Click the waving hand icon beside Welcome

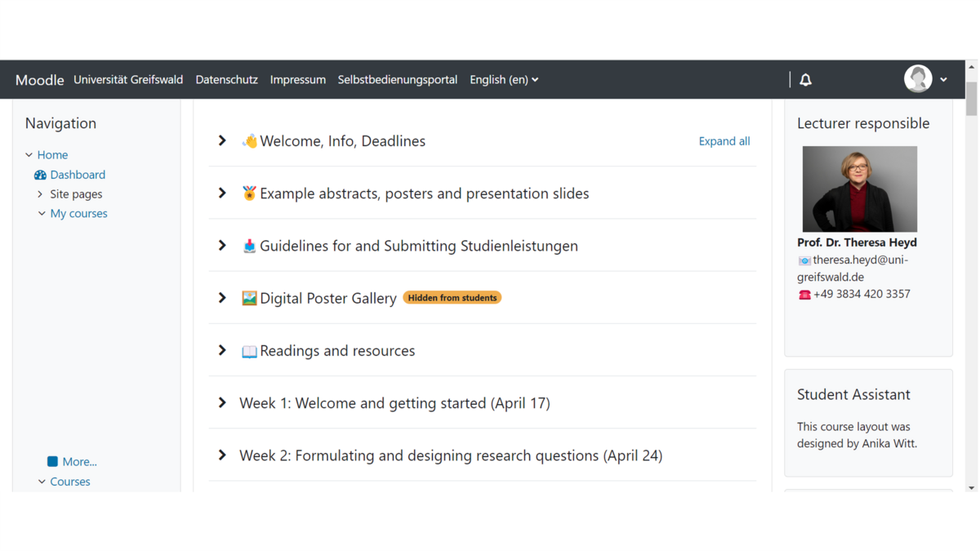point(249,141)
